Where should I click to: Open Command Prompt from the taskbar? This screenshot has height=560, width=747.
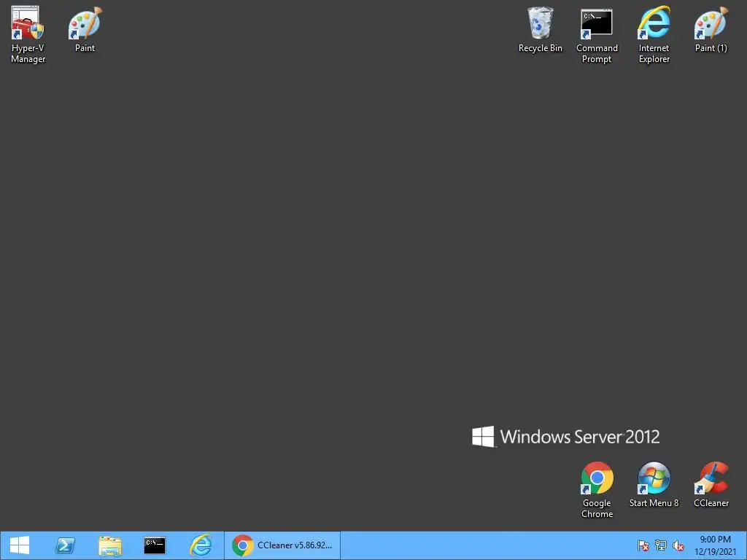[155, 545]
